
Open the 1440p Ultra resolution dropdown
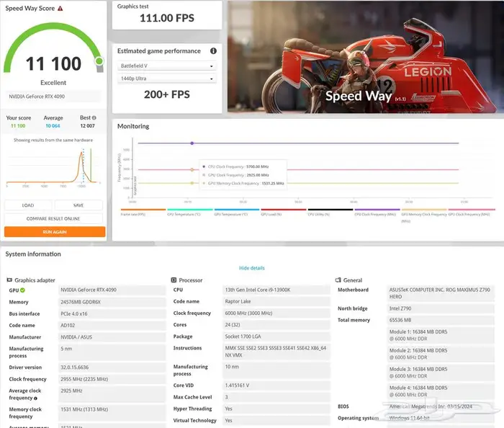[x=167, y=79]
